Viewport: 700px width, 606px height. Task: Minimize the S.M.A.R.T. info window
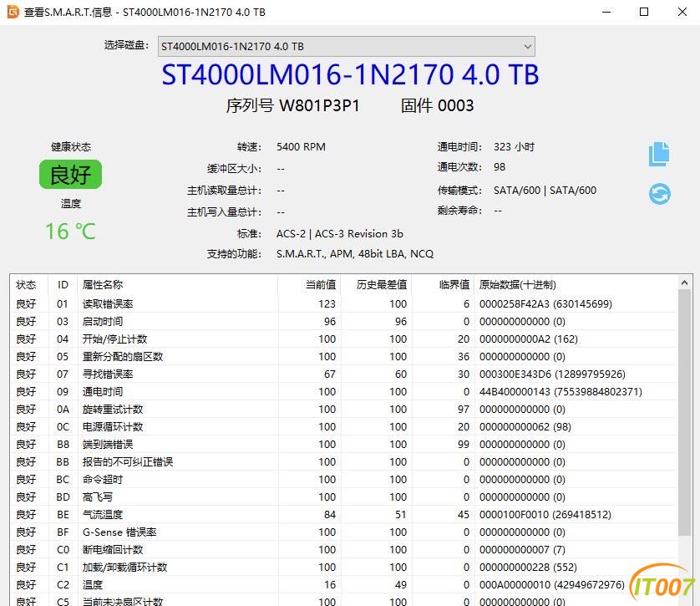pyautogui.click(x=606, y=12)
